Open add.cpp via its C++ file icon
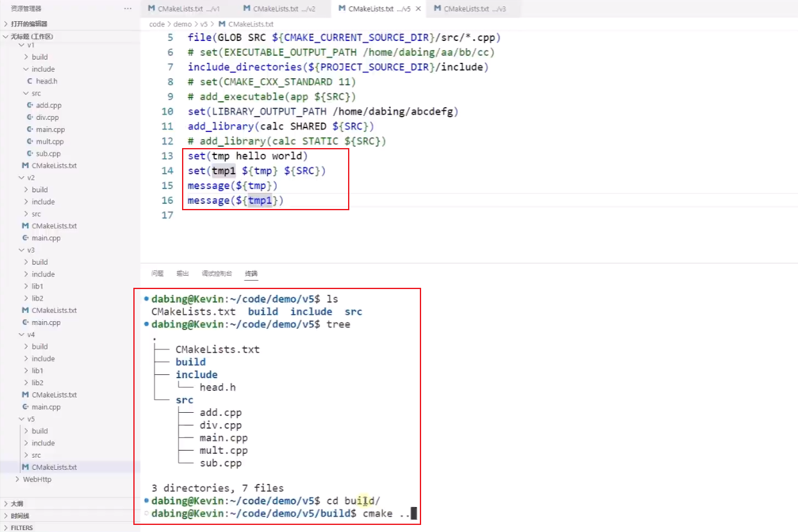The width and height of the screenshot is (798, 532). click(x=30, y=105)
